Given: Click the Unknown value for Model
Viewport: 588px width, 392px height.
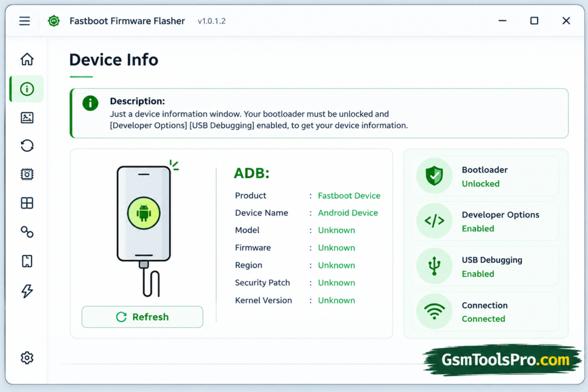Looking at the screenshot, I should 336,230.
